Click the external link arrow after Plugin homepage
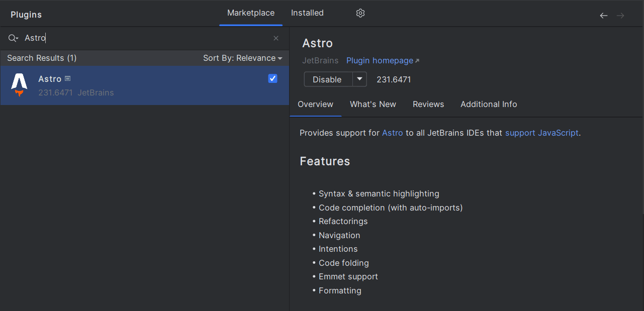Viewport: 644px width, 311px height. pyautogui.click(x=417, y=61)
